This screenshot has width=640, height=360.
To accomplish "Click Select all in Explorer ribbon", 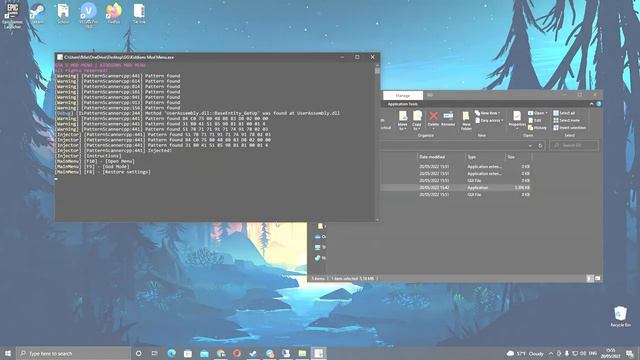I will 564,113.
